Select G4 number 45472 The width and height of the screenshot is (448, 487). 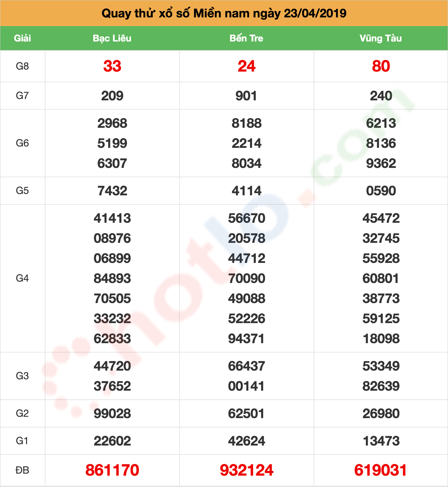381,218
